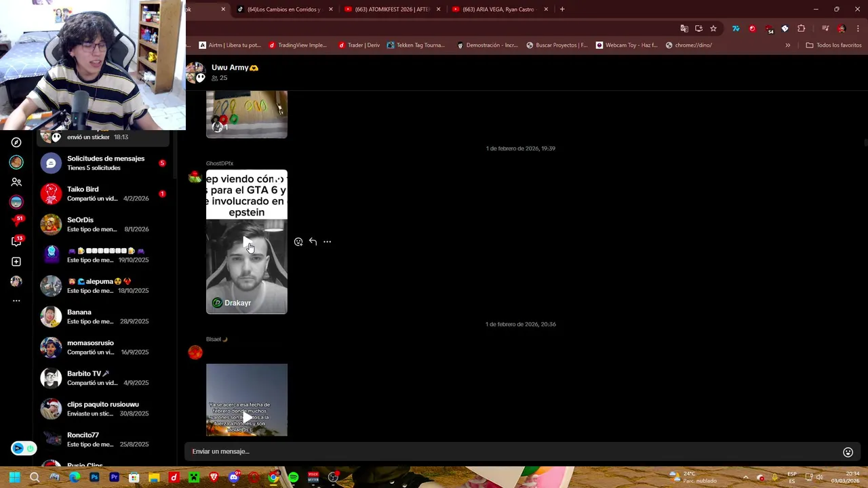This screenshot has height=488, width=868.
Task: Open the Webcam Toy bookmark
Action: pos(627,45)
